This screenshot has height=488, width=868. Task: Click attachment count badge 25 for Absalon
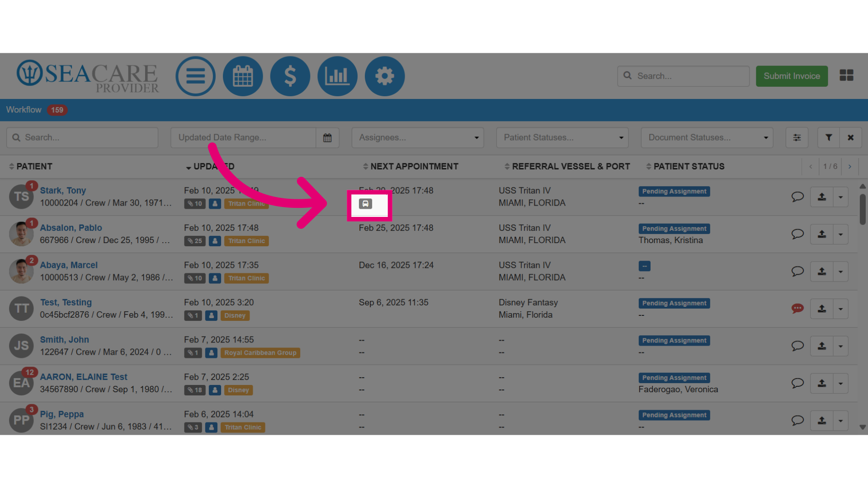click(195, 241)
